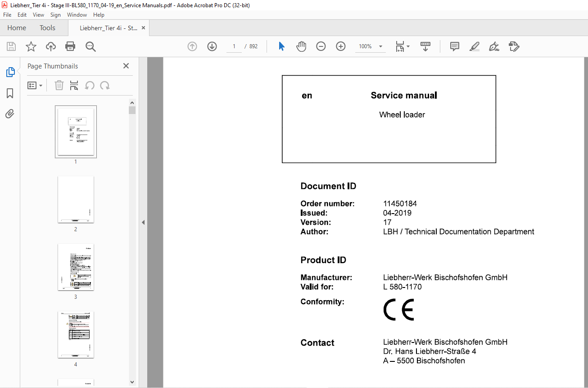
Task: Click the insert pages icon in thumbnails
Action: coord(74,85)
